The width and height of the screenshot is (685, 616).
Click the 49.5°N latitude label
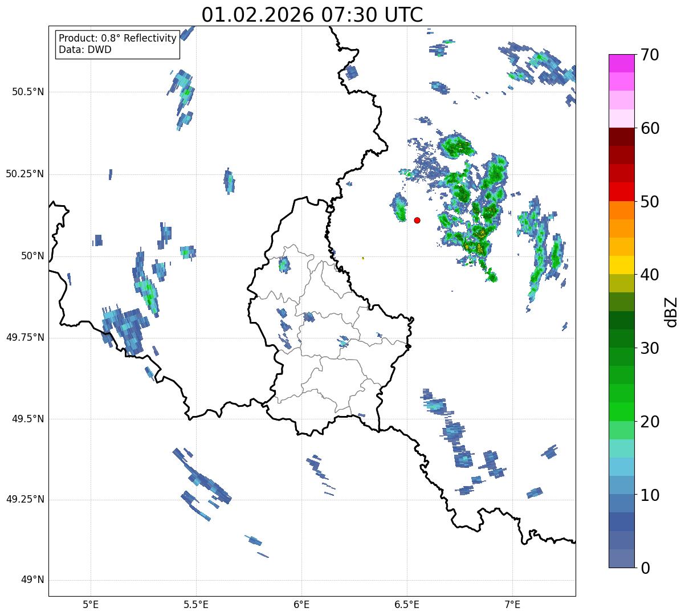pyautogui.click(x=28, y=419)
